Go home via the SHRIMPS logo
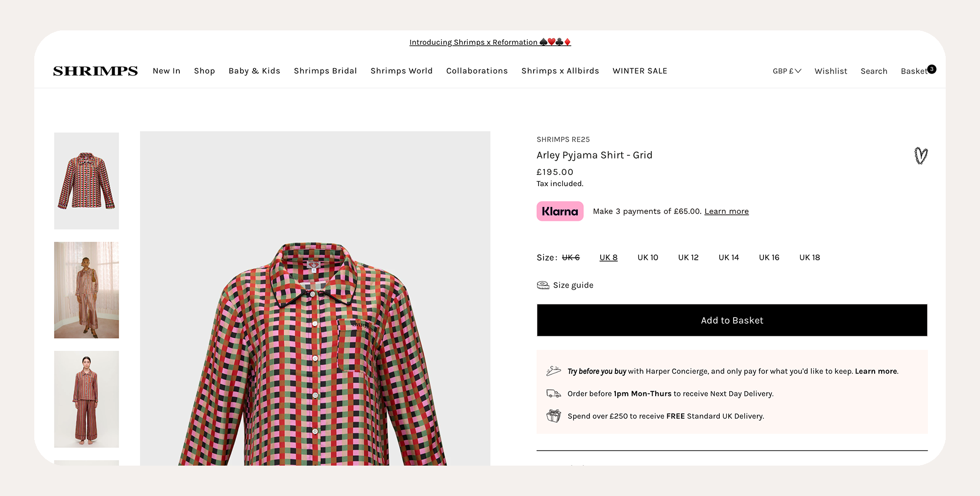Viewport: 980px width, 496px height. tap(96, 71)
